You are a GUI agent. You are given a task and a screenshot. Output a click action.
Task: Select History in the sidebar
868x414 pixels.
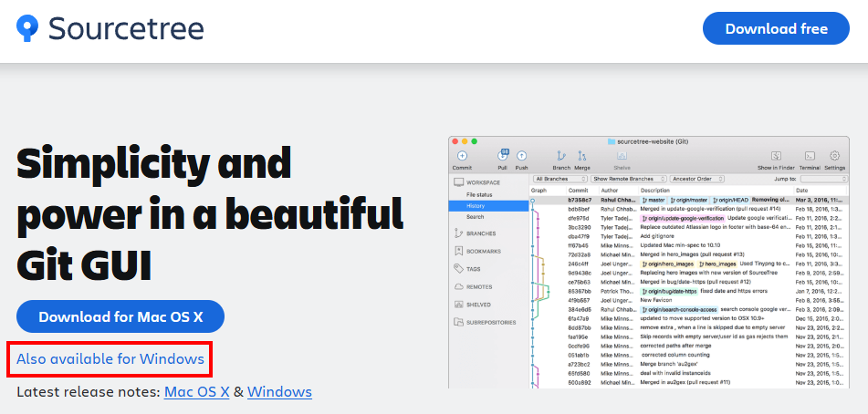click(x=488, y=205)
